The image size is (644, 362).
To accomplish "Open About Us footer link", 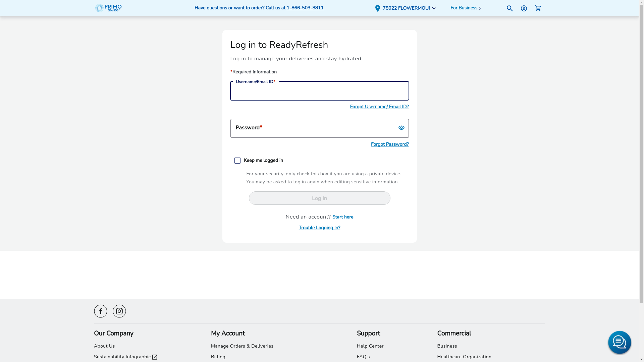I will point(104,346).
